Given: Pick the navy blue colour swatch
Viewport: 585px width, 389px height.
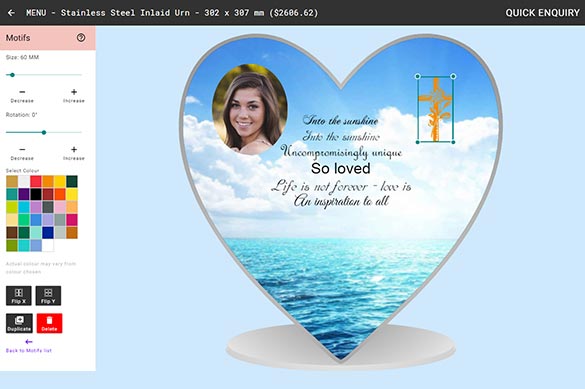Looking at the screenshot, I should (x=48, y=232).
